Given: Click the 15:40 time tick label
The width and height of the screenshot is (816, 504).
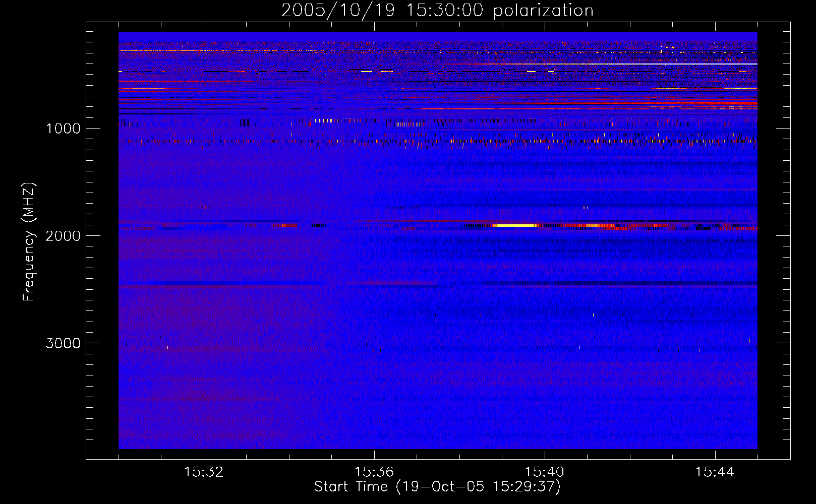Looking at the screenshot, I should tap(545, 472).
